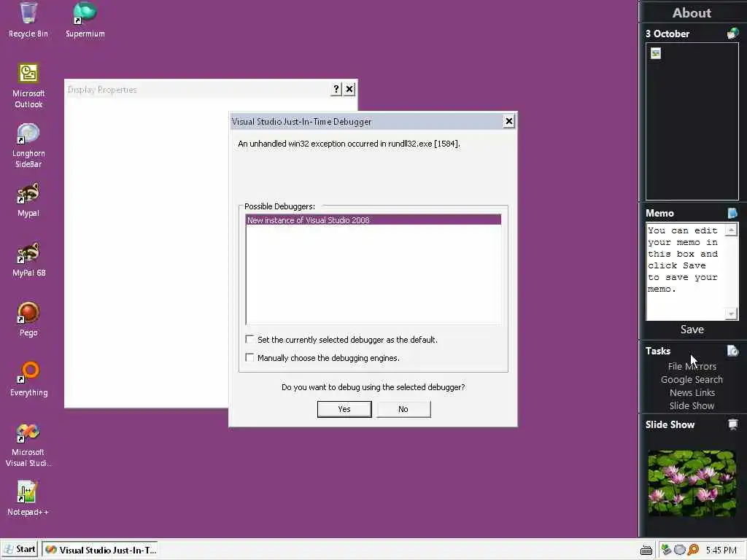Select the MyPal 68 shortcut
747x560 pixels.
(28, 260)
